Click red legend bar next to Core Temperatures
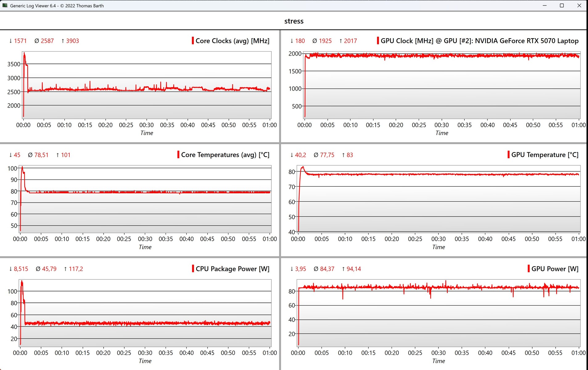The width and height of the screenshot is (588, 370). 178,155
